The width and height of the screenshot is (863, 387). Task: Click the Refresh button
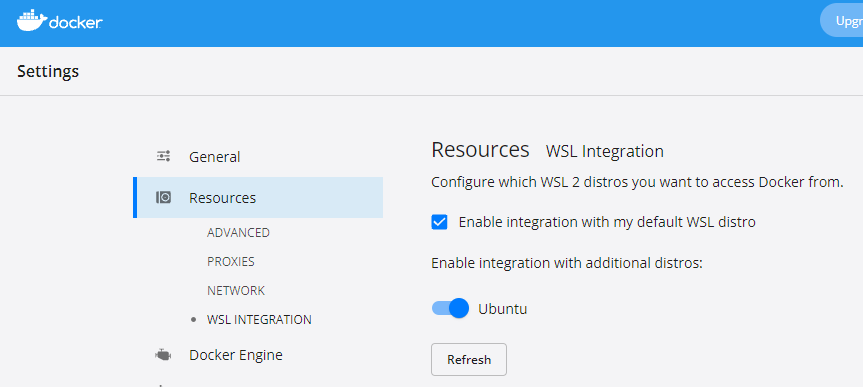(469, 360)
